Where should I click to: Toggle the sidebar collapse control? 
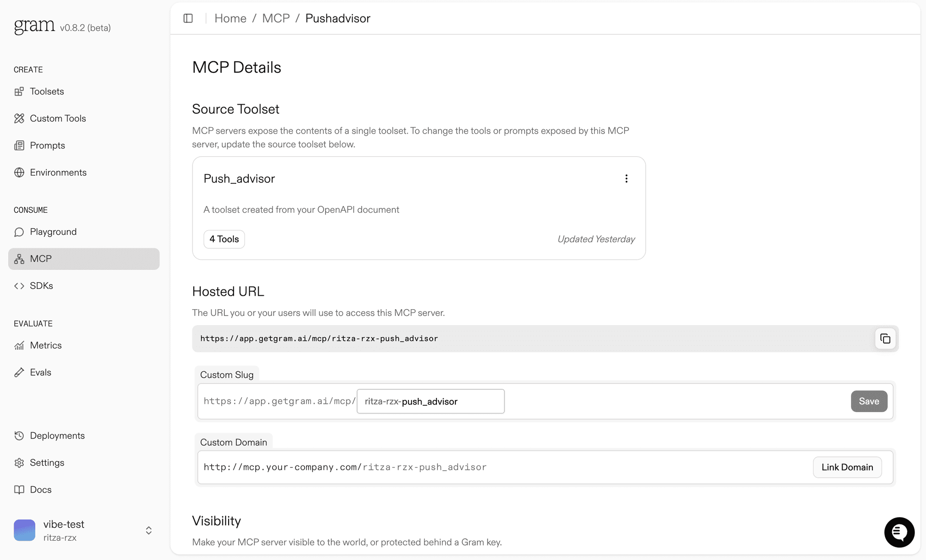pyautogui.click(x=188, y=18)
